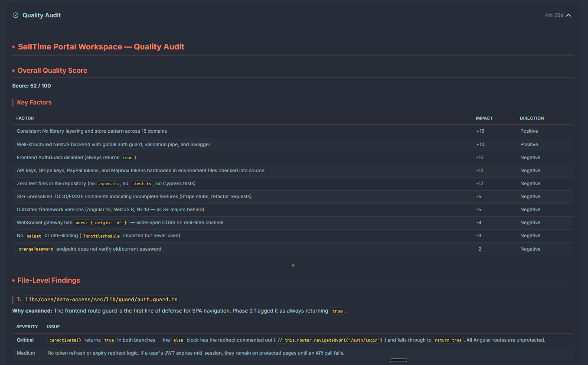Click the SEVERITY column header

(27, 326)
